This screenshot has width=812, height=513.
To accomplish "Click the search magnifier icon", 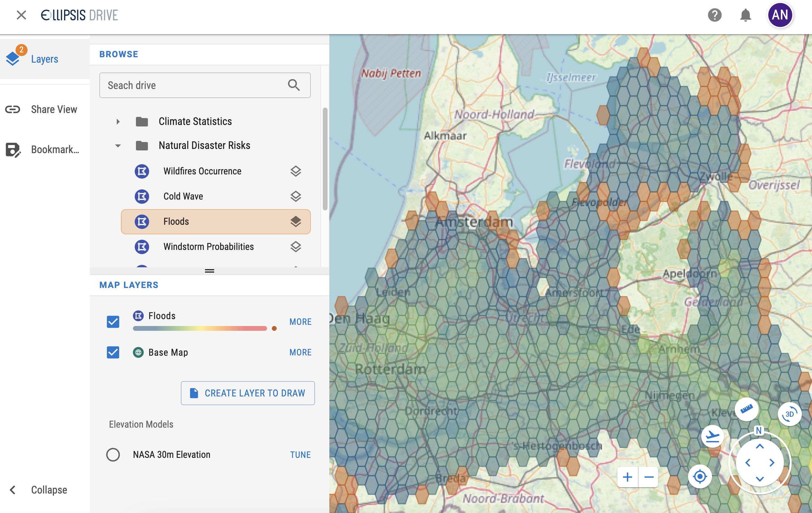I will [x=294, y=85].
